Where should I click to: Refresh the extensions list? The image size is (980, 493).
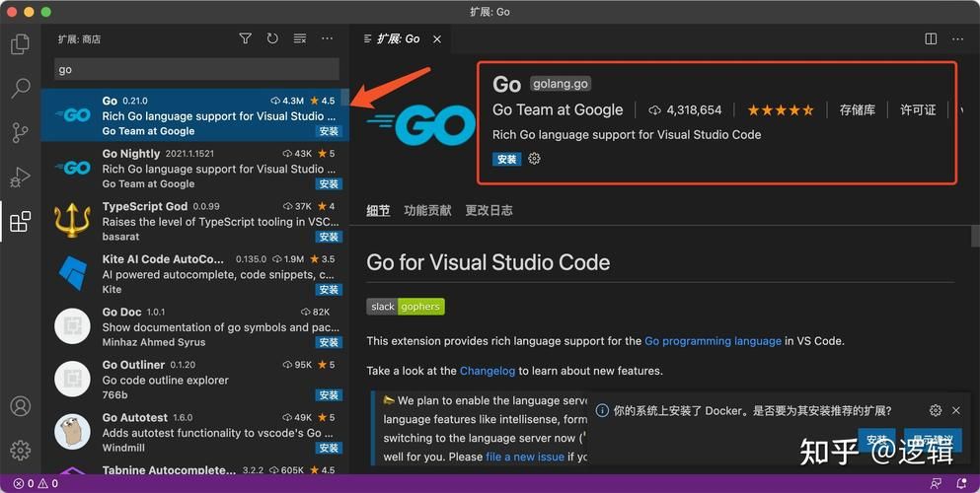pyautogui.click(x=272, y=38)
